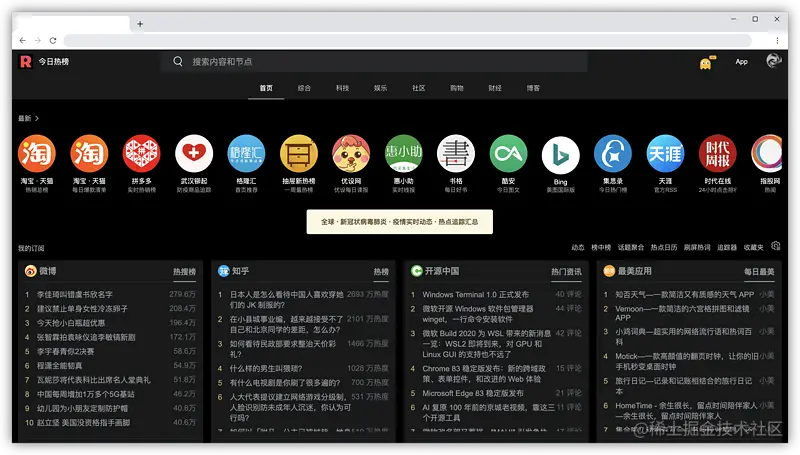Image resolution: width=800 pixels, height=455 pixels.
Task: Click the 开源中国 green logo icon
Action: (x=417, y=271)
